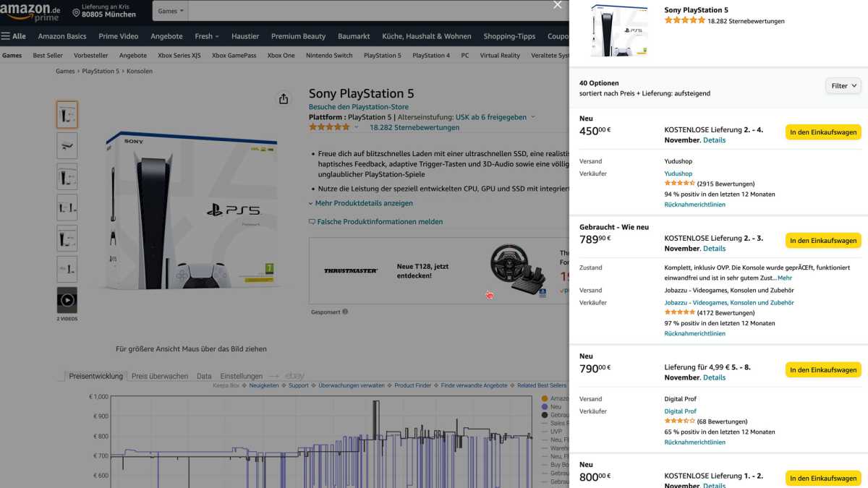Click Digital Prof seller rating stars
The height and width of the screenshot is (488, 868).
(x=679, y=421)
